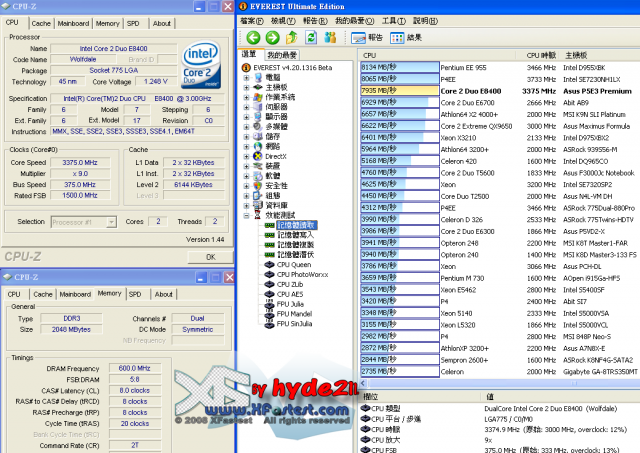Select the 多媒體 multimedia icon in the tree
This screenshot has height=453, width=640.
[258, 127]
